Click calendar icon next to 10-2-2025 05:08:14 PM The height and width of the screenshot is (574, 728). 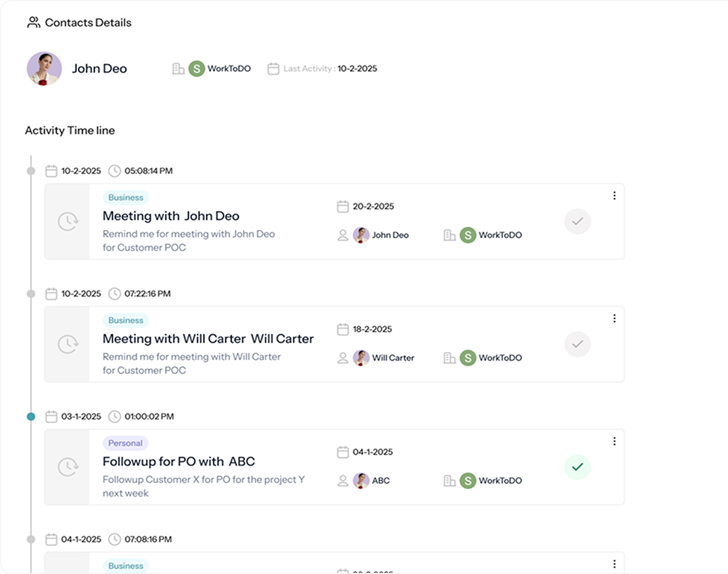click(51, 171)
